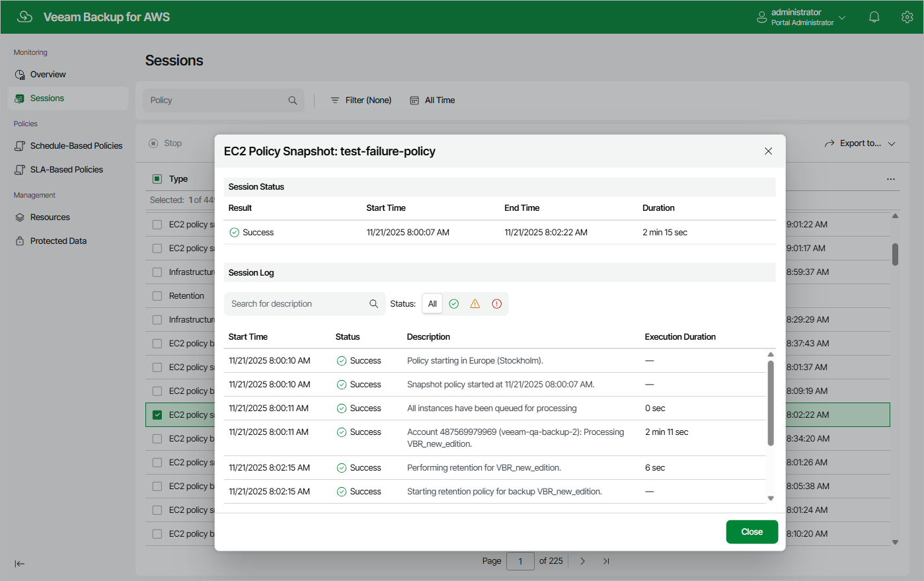
Task: Show All statuses in session log
Action: [x=432, y=304]
